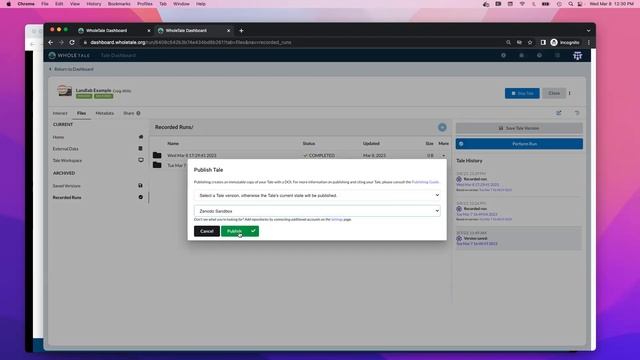The width and height of the screenshot is (640, 360).
Task: Click the Save Tale Version button
Action: 519,128
